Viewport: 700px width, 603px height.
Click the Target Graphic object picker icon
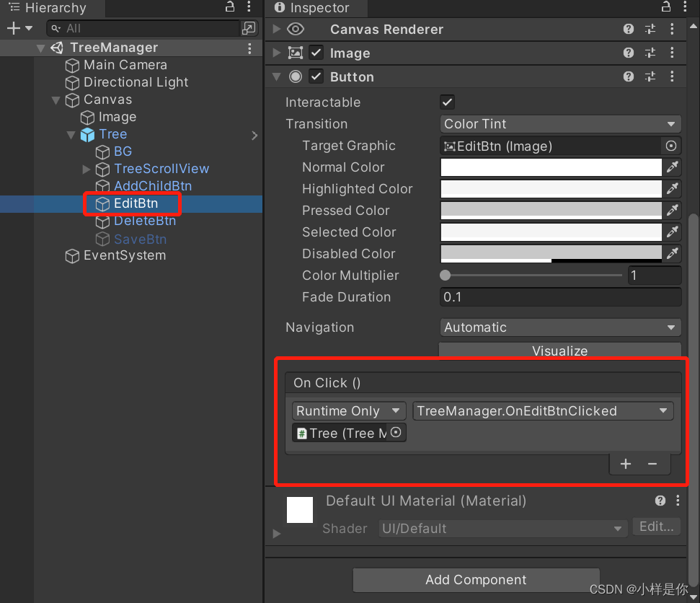[x=671, y=146]
